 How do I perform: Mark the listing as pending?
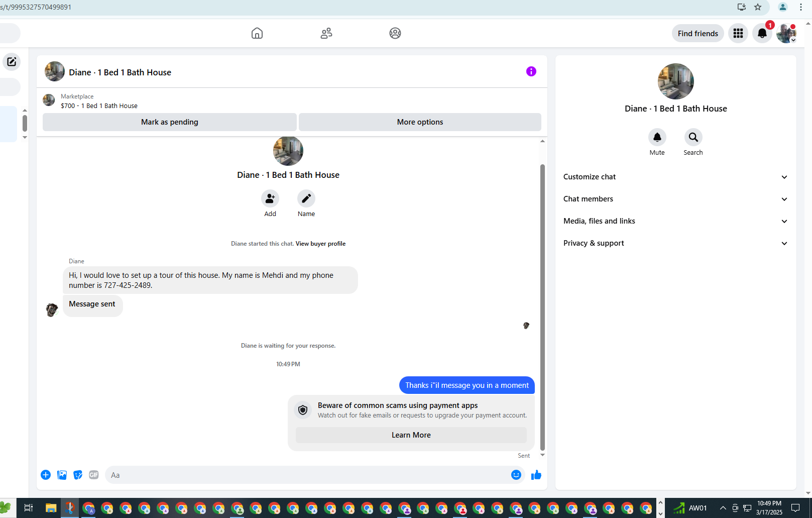pyautogui.click(x=170, y=122)
